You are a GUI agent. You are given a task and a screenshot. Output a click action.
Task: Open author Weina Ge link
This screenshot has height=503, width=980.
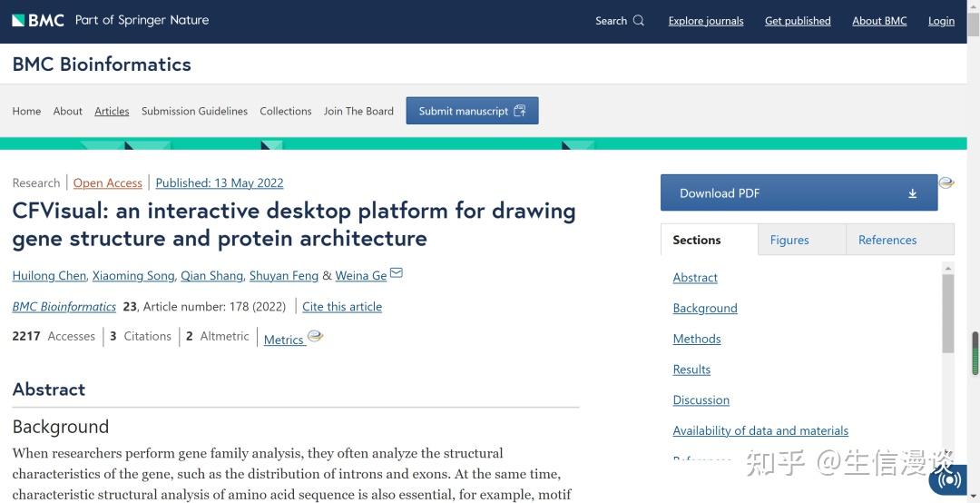[360, 276]
